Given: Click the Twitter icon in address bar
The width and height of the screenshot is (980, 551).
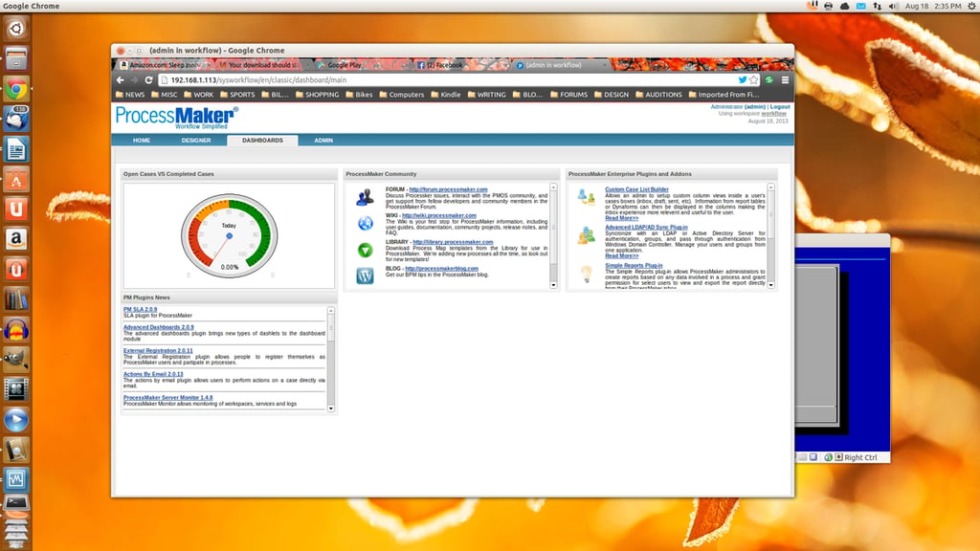Looking at the screenshot, I should [743, 80].
